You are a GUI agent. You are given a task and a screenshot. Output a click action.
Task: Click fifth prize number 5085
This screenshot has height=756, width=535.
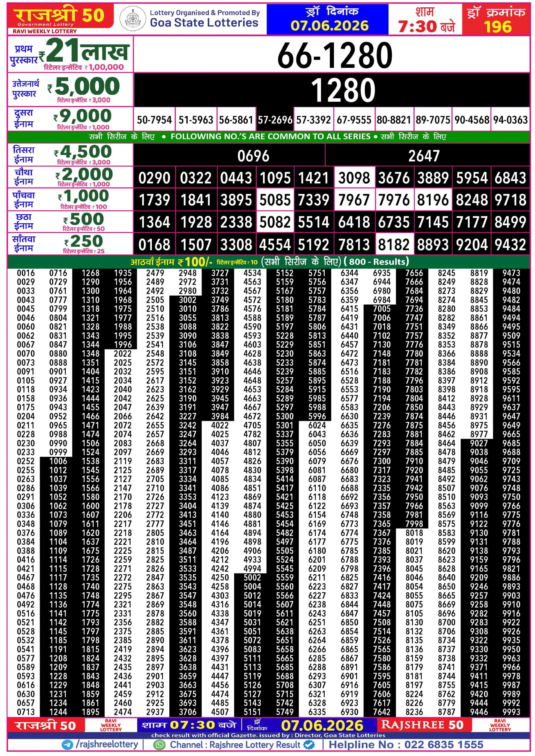pos(275,200)
